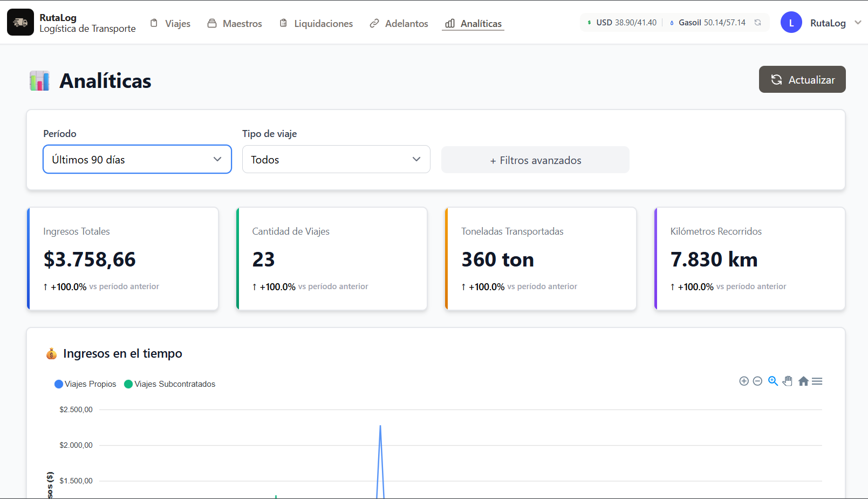Open the Maestros section
Viewport: 868px width, 499px height.
pyautogui.click(x=235, y=23)
